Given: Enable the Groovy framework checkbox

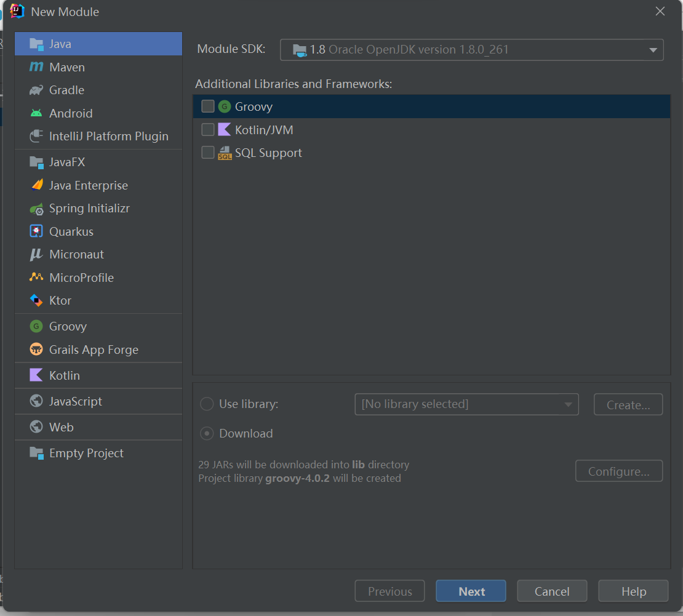Looking at the screenshot, I should pyautogui.click(x=208, y=106).
